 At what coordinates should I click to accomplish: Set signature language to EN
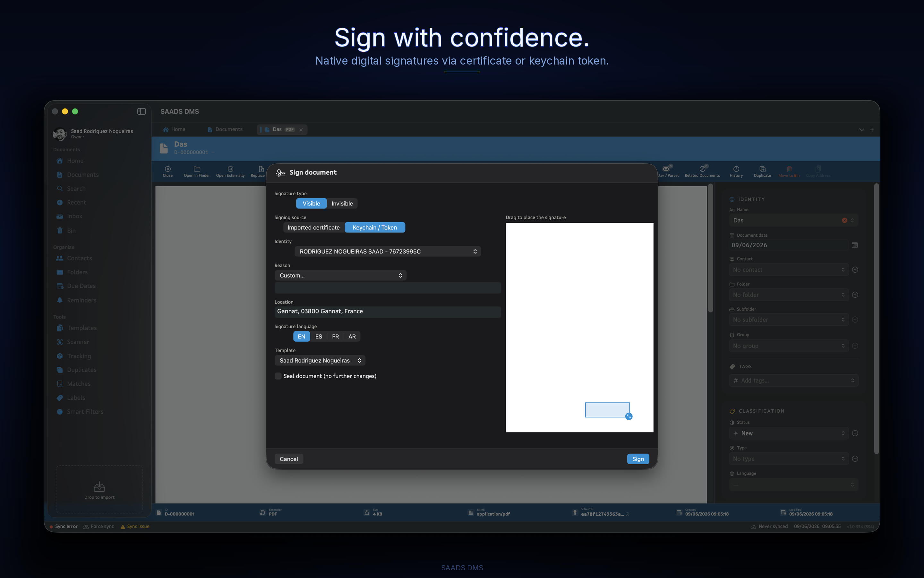tap(301, 337)
